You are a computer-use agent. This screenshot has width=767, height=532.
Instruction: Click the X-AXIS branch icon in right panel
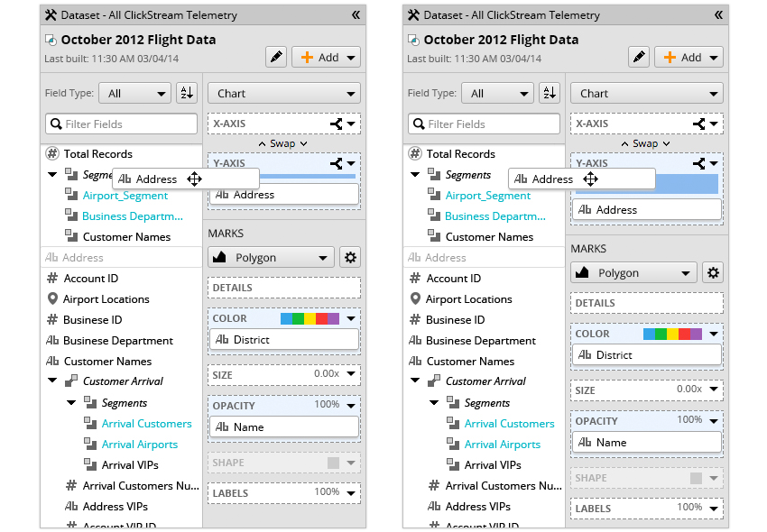(698, 124)
